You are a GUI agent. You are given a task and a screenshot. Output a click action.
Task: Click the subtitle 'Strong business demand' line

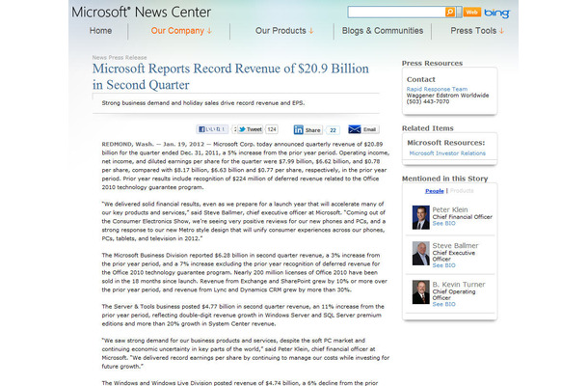[202, 103]
